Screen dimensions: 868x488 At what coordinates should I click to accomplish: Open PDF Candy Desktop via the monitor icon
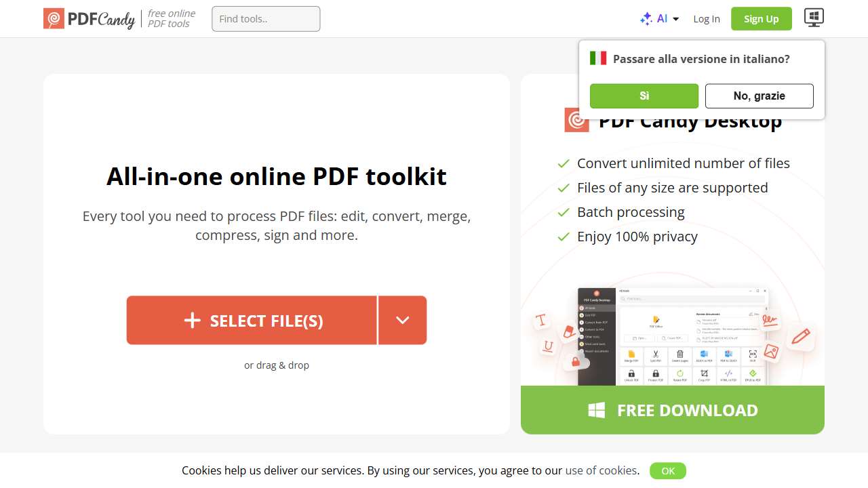pyautogui.click(x=813, y=18)
